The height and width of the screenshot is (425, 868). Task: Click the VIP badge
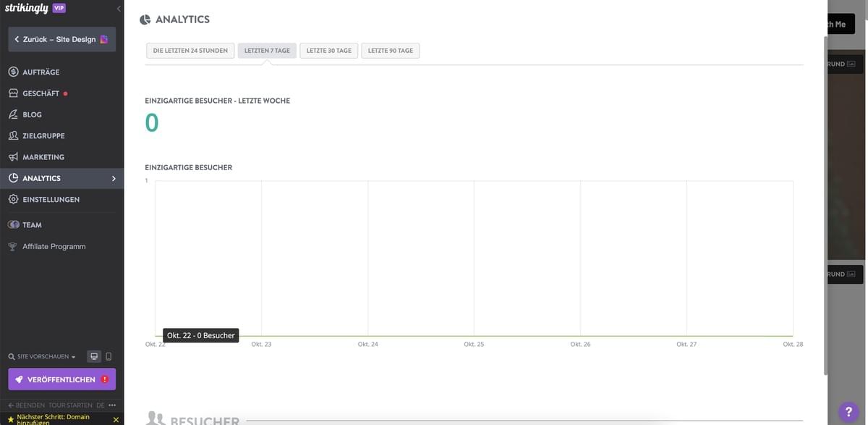pyautogui.click(x=59, y=8)
